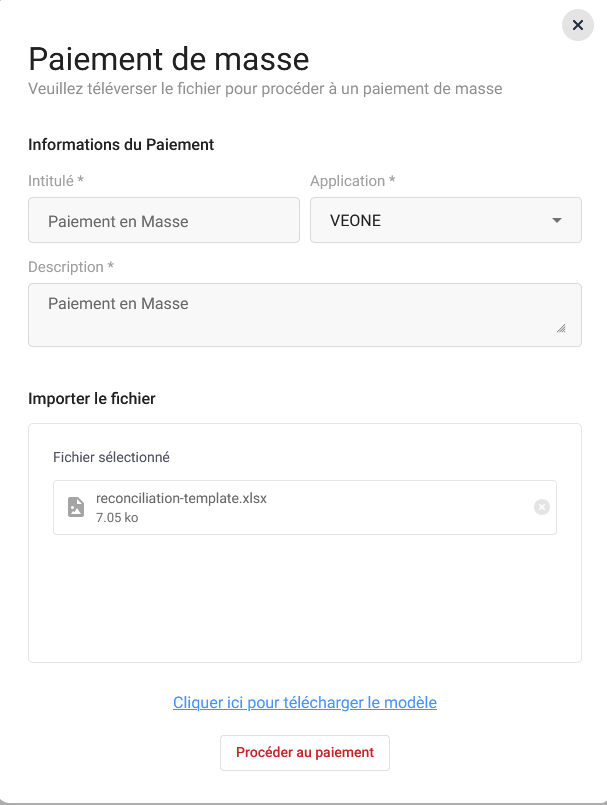
Task: Select the reconciliation-template.xlsx file name
Action: point(181,498)
